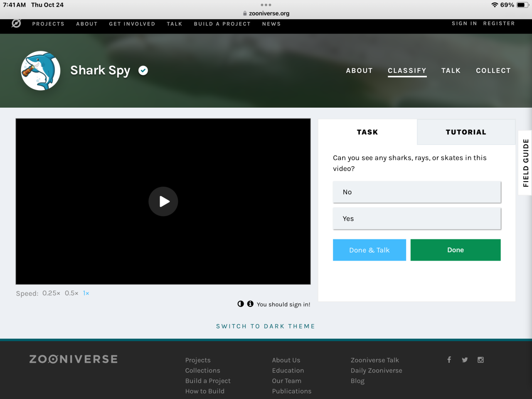Click the Zooniverse footer logo
This screenshot has height=399, width=532.
coord(74,359)
